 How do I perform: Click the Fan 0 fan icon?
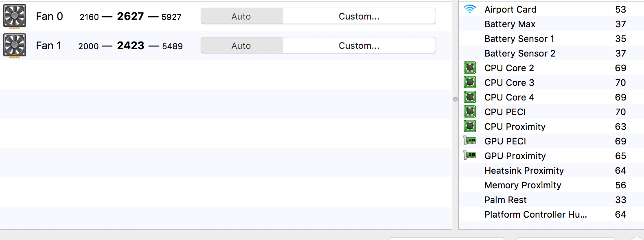click(x=15, y=16)
